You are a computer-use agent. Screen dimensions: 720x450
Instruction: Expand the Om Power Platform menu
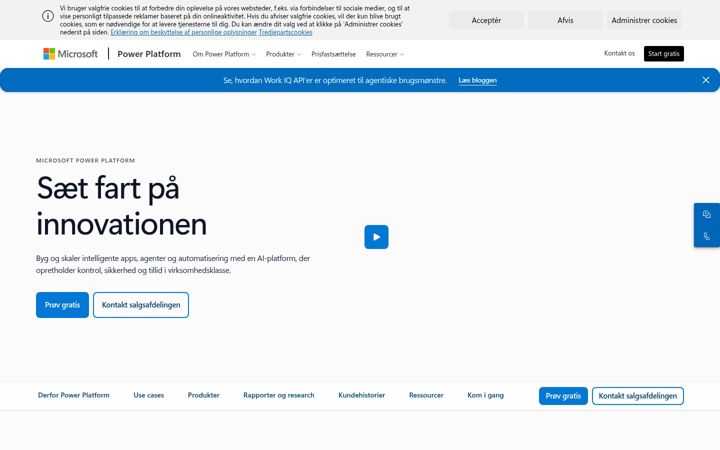[x=224, y=54]
